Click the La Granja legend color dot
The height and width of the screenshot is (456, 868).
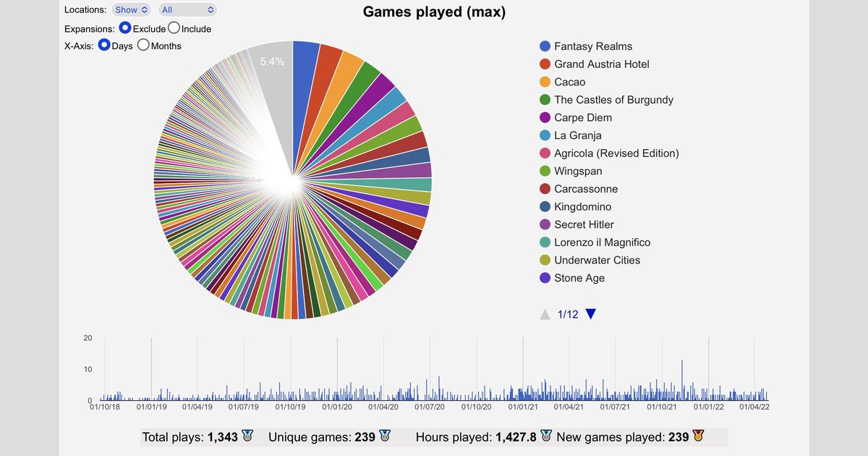click(x=545, y=135)
